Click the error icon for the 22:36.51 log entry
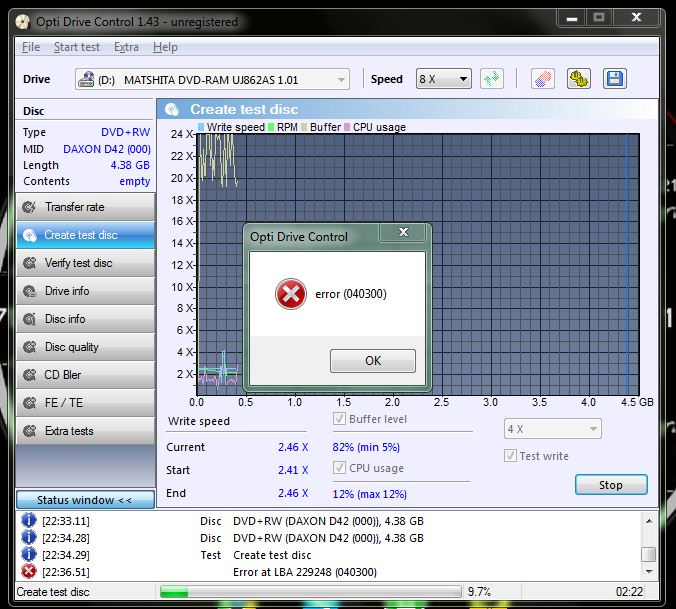This screenshot has width=676, height=609. click(x=29, y=572)
